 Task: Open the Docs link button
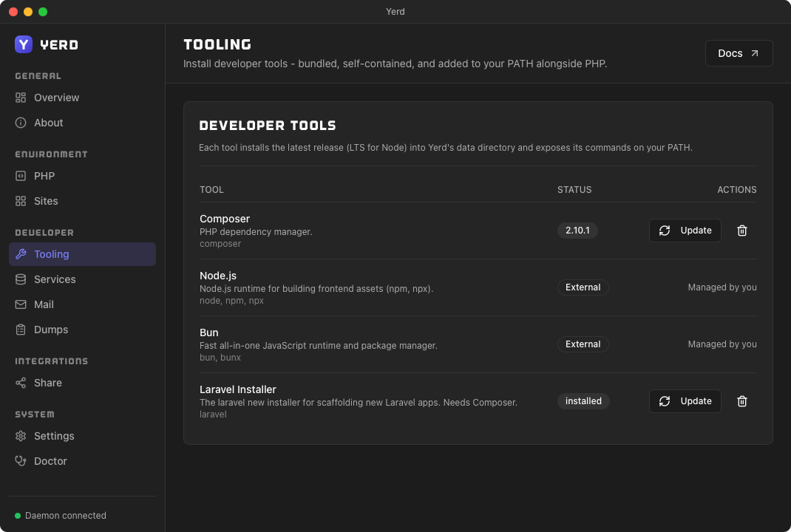[x=739, y=53]
